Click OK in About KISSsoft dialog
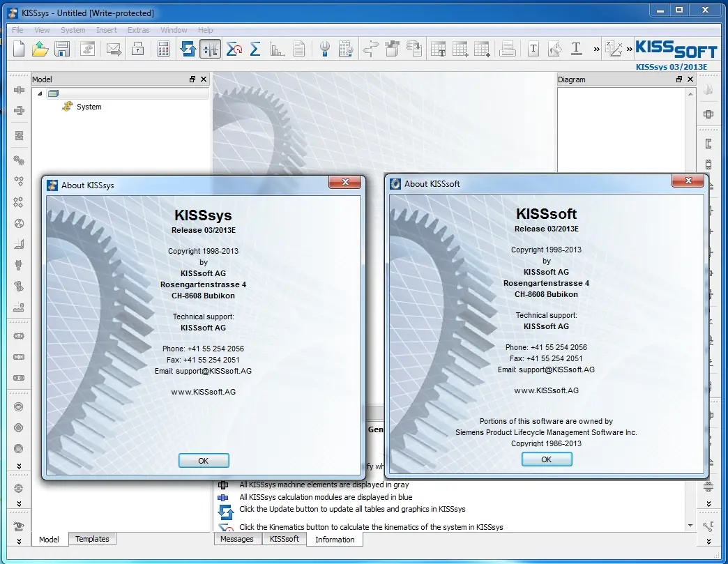The height and width of the screenshot is (564, 728). pyautogui.click(x=547, y=459)
